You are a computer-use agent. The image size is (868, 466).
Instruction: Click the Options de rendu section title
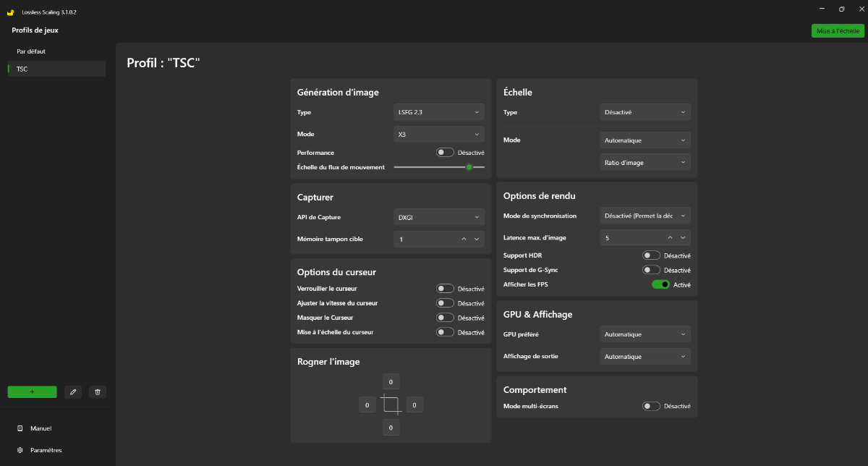(539, 196)
